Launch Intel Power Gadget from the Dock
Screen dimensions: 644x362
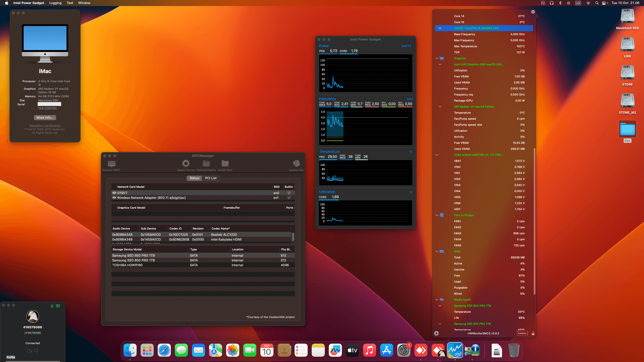pos(456,350)
